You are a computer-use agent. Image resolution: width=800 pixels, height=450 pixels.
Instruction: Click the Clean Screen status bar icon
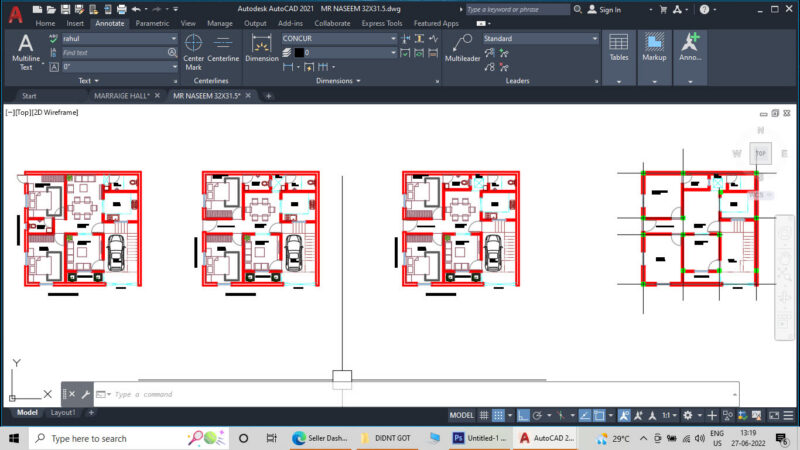click(x=774, y=415)
